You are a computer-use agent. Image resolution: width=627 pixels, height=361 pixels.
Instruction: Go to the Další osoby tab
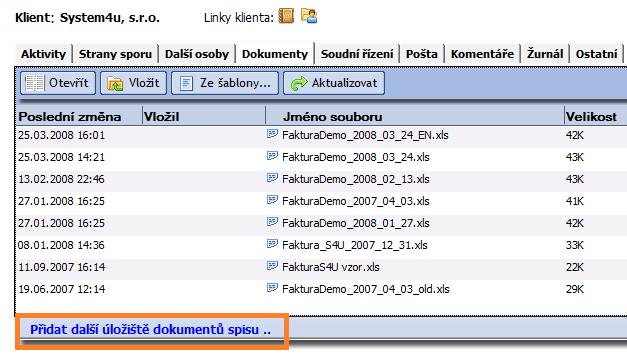pos(197,54)
